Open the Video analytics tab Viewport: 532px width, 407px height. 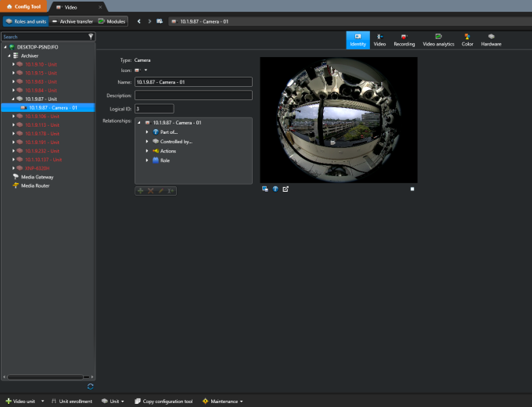coord(438,40)
